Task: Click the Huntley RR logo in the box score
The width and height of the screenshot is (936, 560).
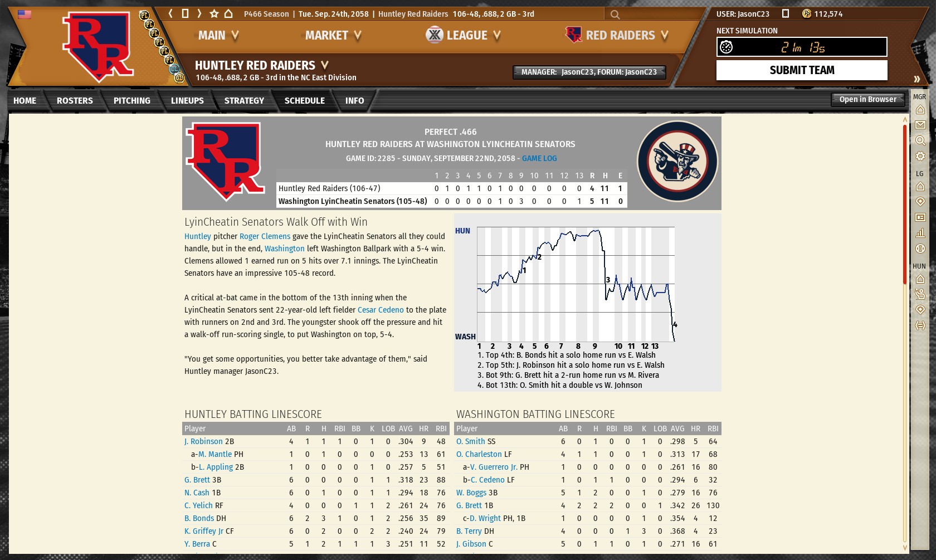Action: coord(225,162)
